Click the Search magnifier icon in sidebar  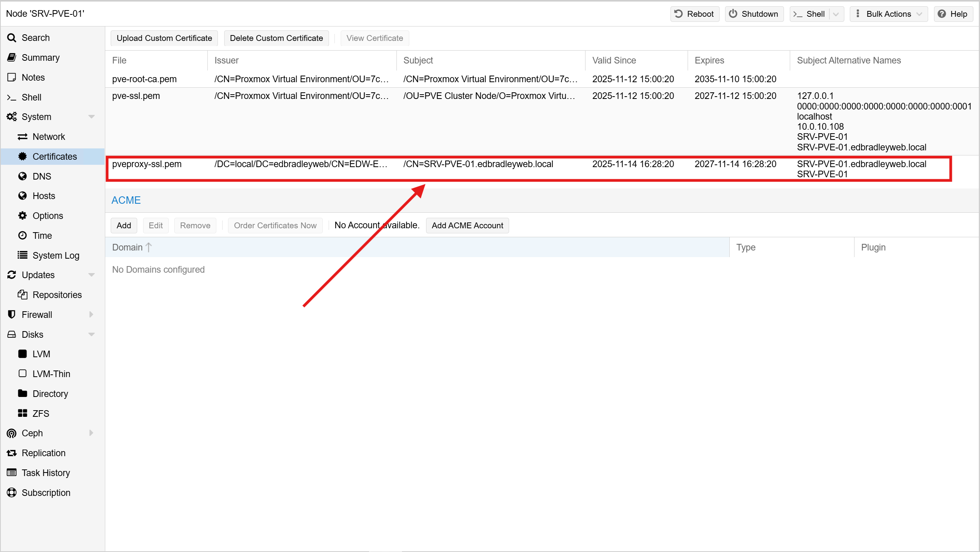[x=12, y=38]
